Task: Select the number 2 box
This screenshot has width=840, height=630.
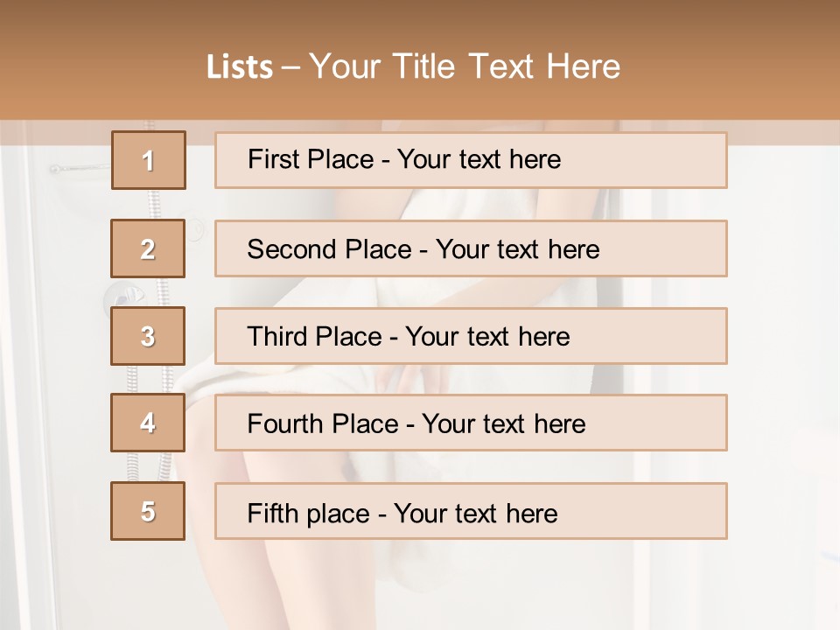Action: click(x=148, y=248)
